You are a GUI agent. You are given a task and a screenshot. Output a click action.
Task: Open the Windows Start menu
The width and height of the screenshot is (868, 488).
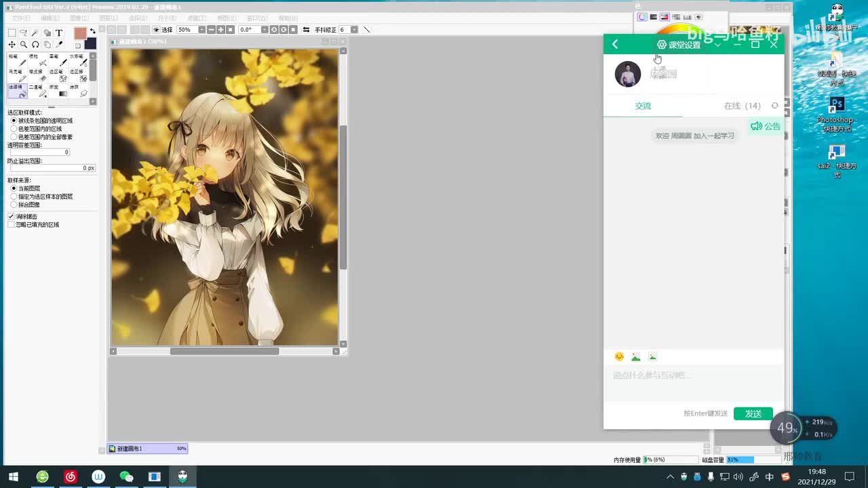(x=13, y=476)
